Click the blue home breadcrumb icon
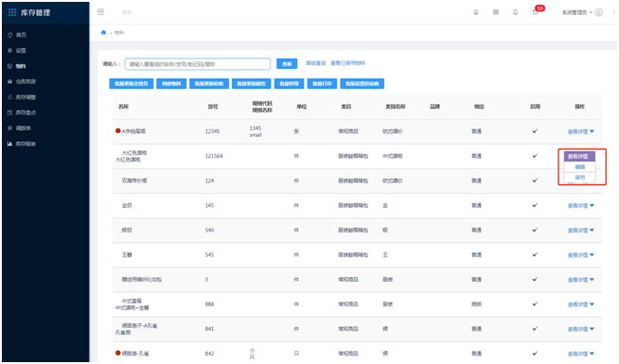 tap(103, 32)
